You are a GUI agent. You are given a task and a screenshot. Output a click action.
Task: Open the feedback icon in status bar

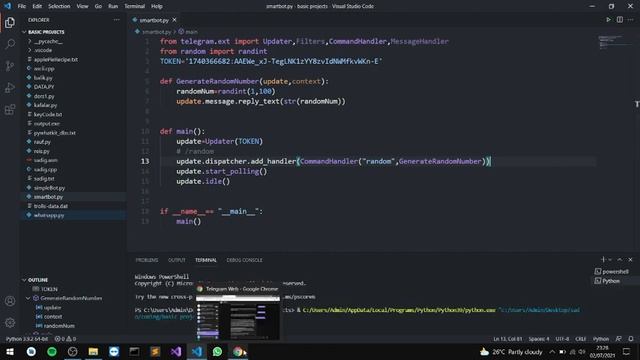619,339
